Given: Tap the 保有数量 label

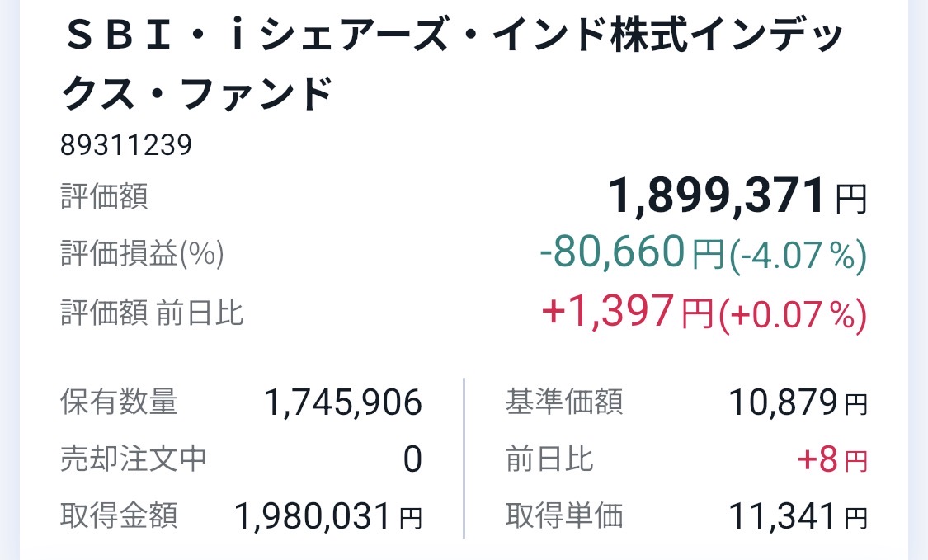Looking at the screenshot, I should 119,402.
